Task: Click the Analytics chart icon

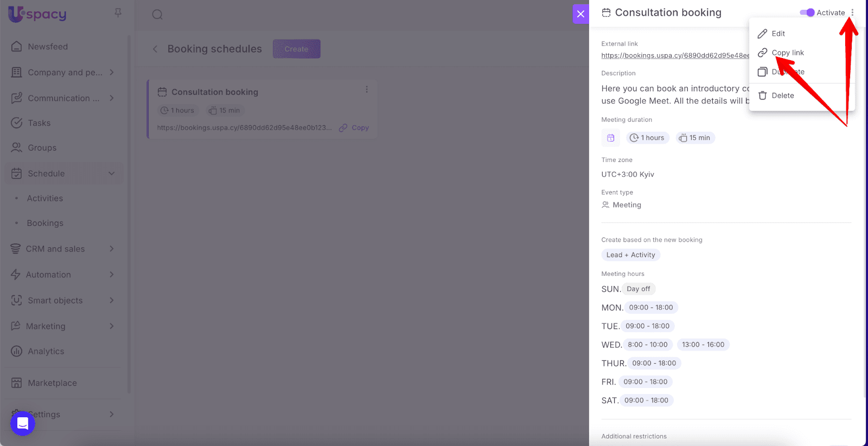Action: pyautogui.click(x=17, y=351)
